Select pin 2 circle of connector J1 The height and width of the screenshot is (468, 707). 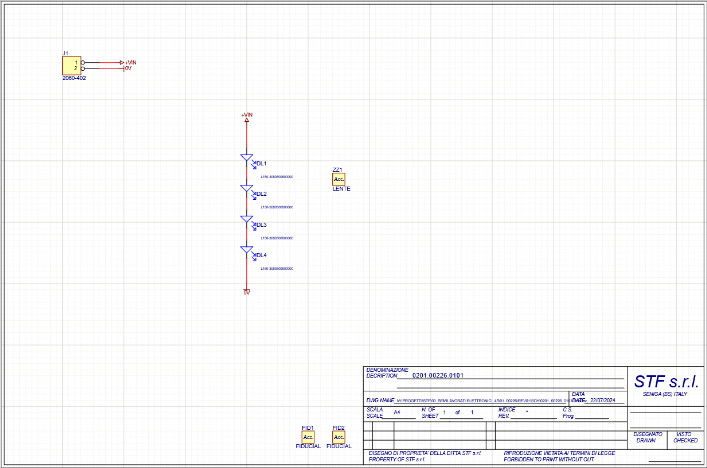pyautogui.click(x=83, y=69)
